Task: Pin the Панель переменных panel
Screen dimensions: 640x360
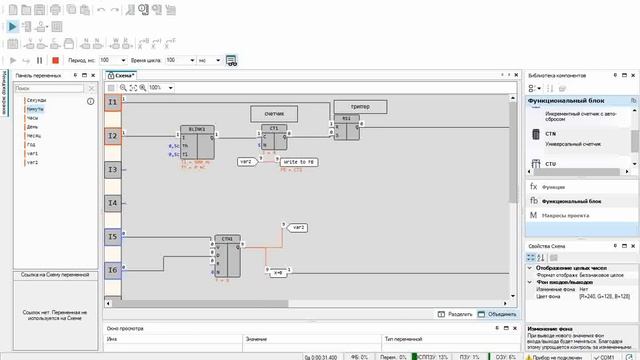Action: pos(76,76)
